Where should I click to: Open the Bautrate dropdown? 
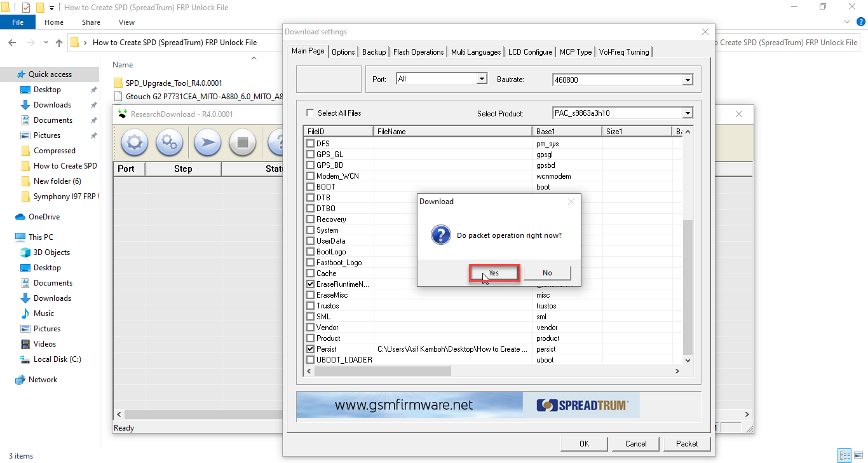[x=687, y=80]
